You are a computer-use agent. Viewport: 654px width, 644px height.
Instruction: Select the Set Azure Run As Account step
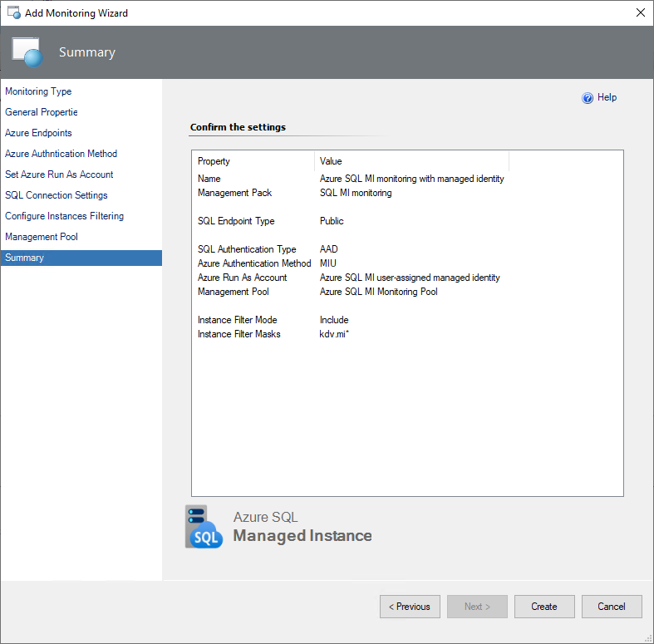[59, 175]
